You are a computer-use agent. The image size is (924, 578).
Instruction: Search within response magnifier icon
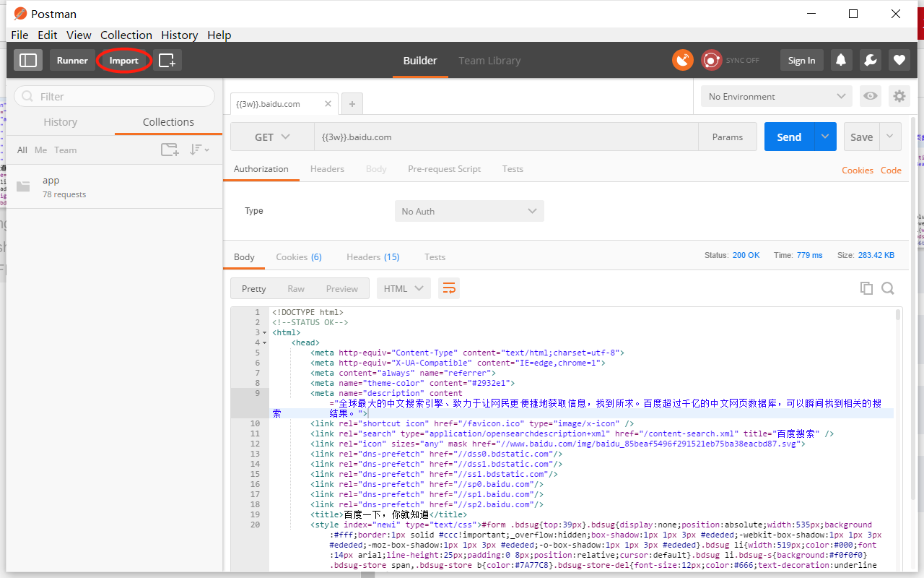888,288
